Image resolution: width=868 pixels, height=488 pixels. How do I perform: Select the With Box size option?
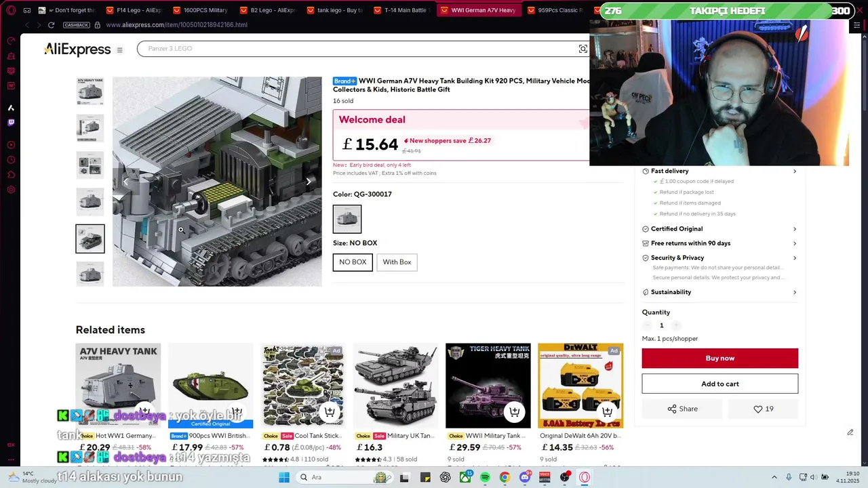point(397,262)
